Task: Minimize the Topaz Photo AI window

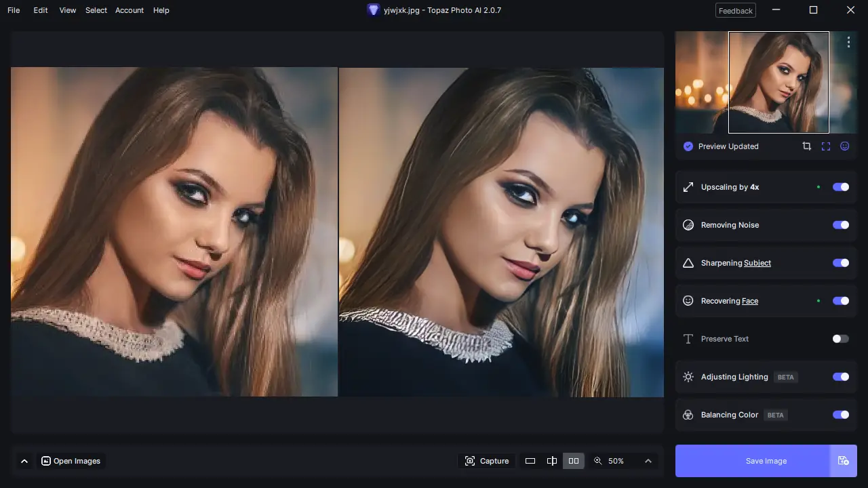Action: [776, 10]
